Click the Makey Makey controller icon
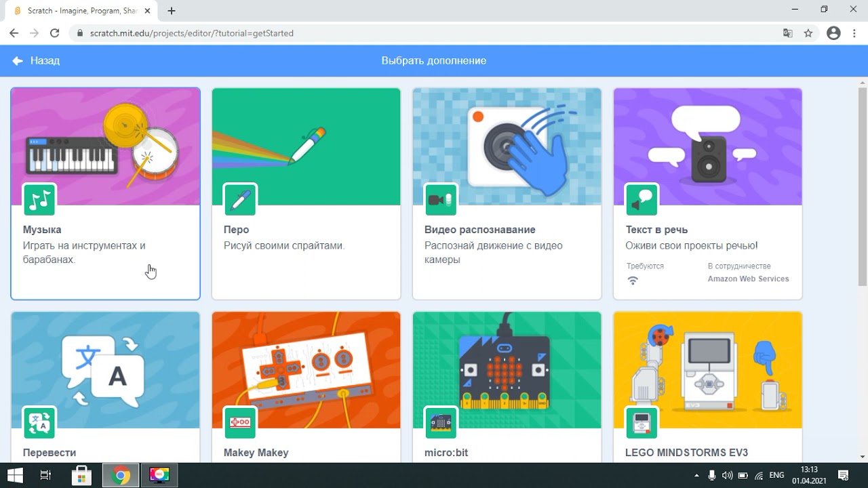868x488 pixels. coord(240,423)
